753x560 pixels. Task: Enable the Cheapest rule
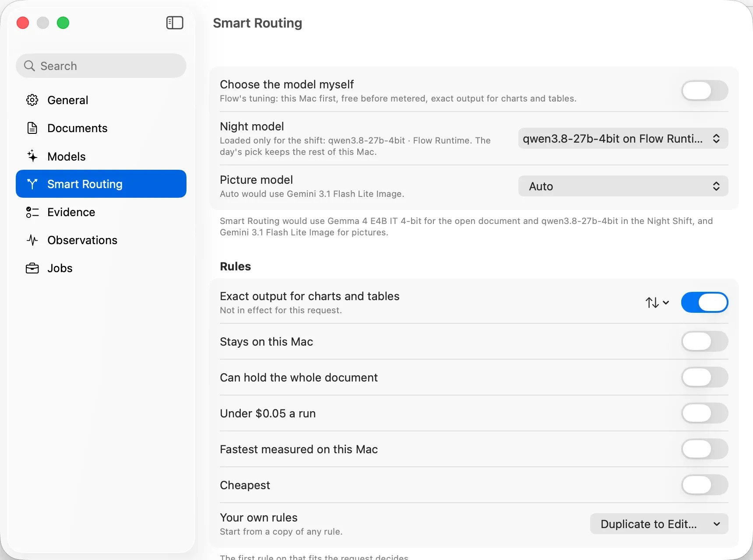point(704,485)
